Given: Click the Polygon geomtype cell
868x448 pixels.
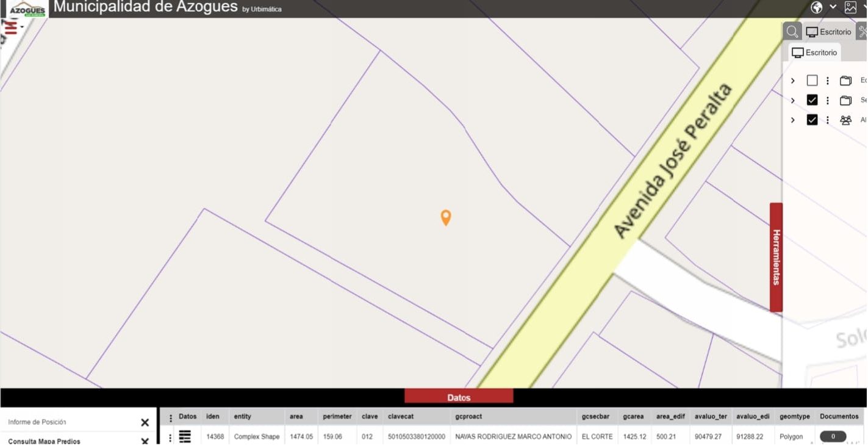Looking at the screenshot, I should [791, 436].
